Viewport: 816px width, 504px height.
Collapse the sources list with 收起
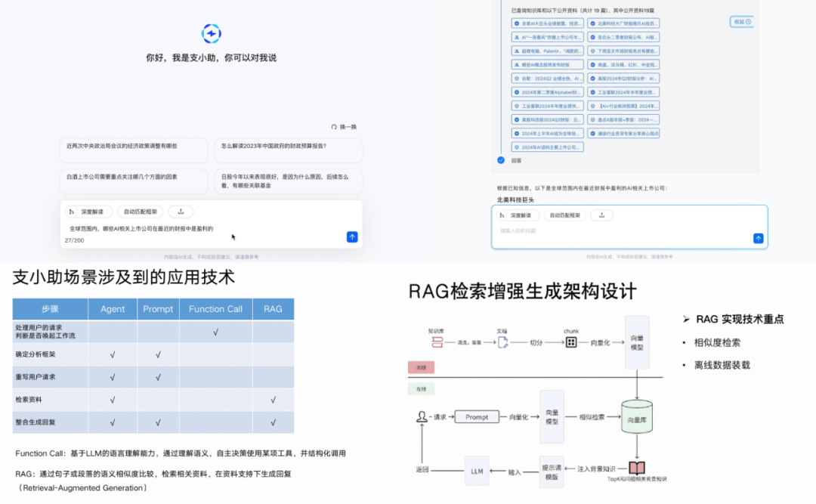[x=742, y=22]
